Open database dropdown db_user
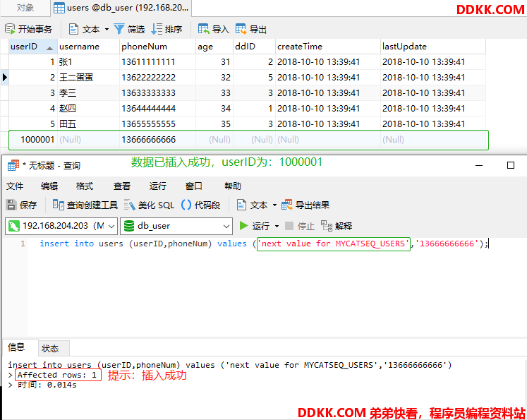The image size is (527, 420). pos(176,226)
